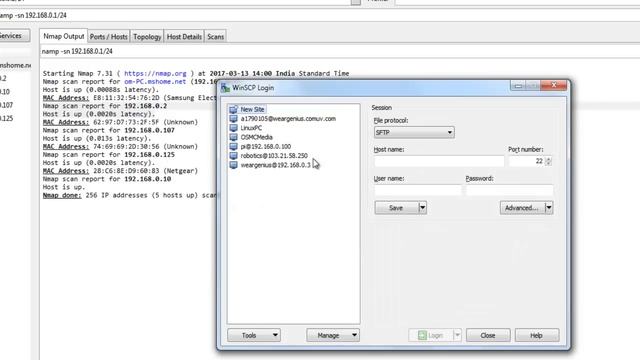Screen dimensions: 640x360
Task: Open the Login button dropdown arrow
Action: coord(457,335)
